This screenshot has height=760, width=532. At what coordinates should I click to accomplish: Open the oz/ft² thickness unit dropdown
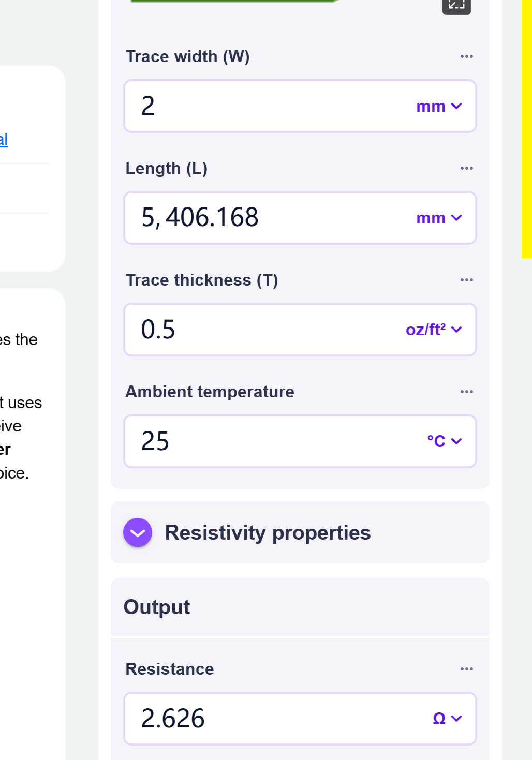(x=433, y=330)
